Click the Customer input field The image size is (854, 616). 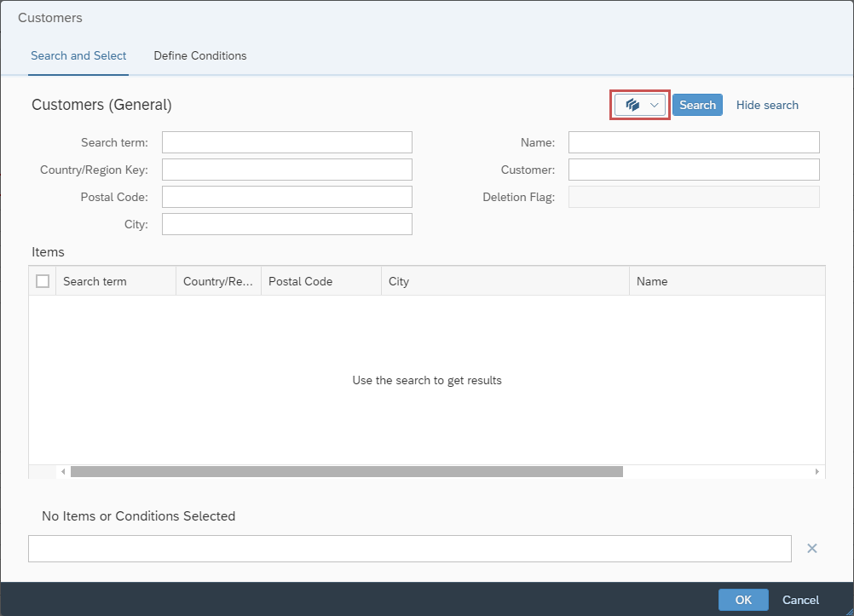[693, 170]
